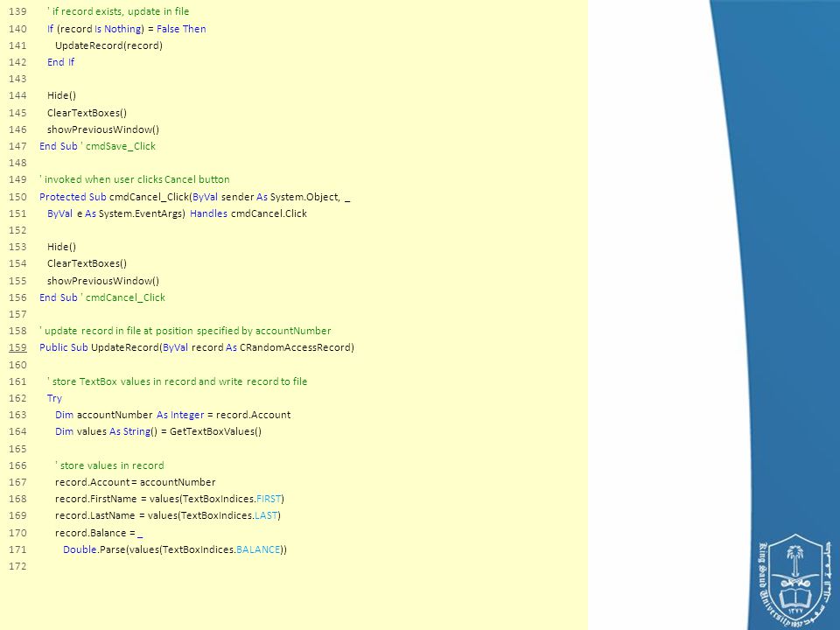Click "Protected Sub cmdCancel_Click" declaration line
Viewport: 840px width, 630px height.
pyautogui.click(x=195, y=197)
